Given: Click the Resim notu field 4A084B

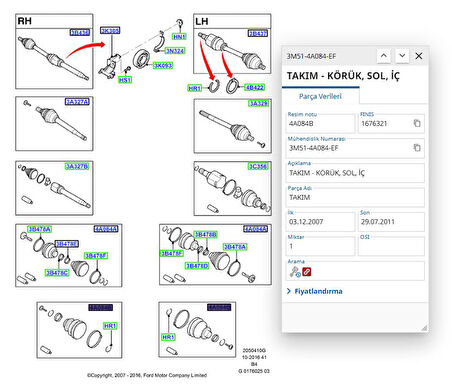Looking at the screenshot, I should coord(321,123).
